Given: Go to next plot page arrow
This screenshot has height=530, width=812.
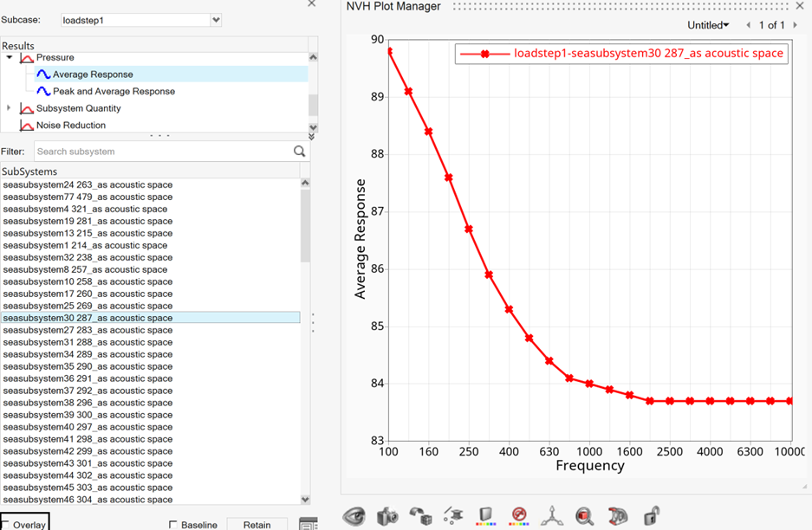Looking at the screenshot, I should click(x=796, y=25).
